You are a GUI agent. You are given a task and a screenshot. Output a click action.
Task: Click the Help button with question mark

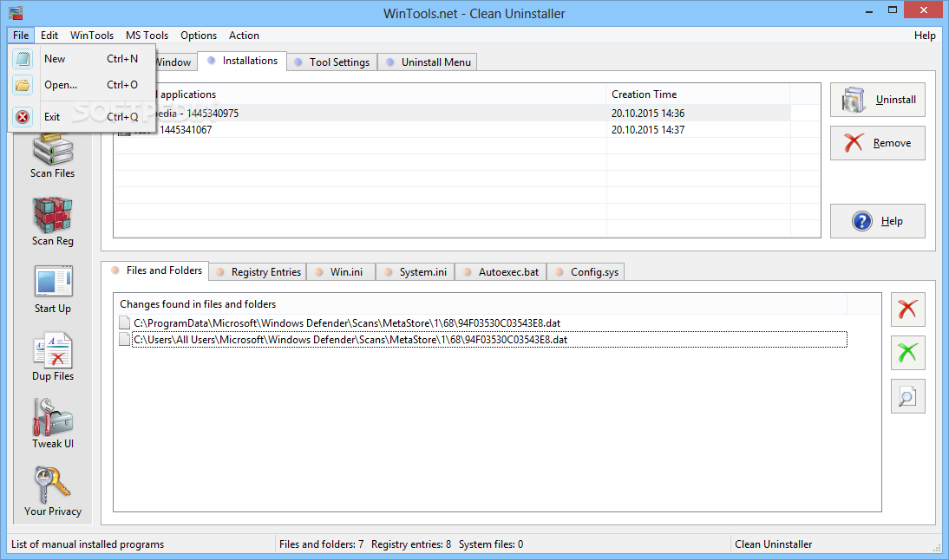point(878,221)
